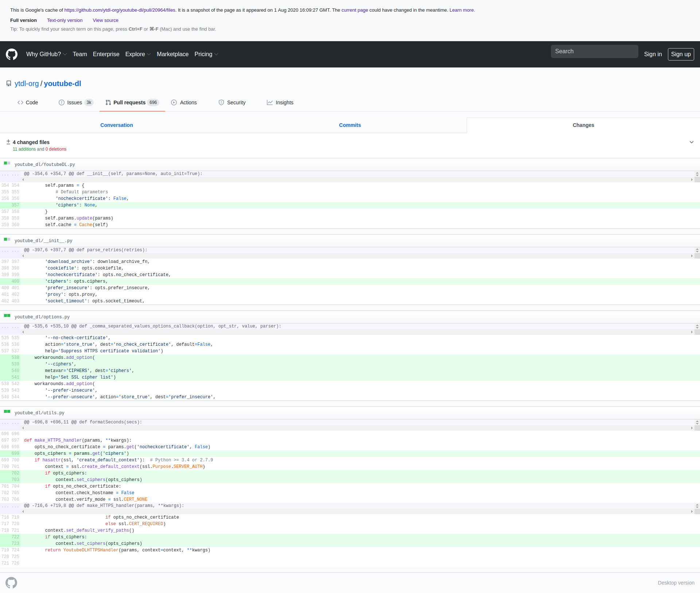
Task: Expand hidden lines above utils.py hunk -696,8
Action: point(10,423)
